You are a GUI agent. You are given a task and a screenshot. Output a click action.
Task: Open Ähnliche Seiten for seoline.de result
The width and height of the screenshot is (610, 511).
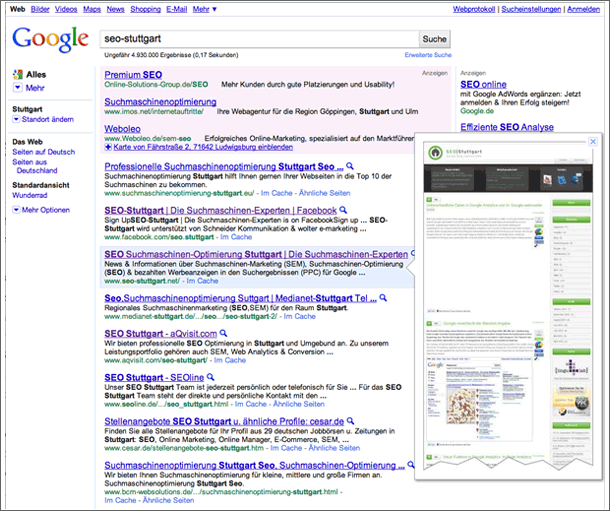[299, 404]
